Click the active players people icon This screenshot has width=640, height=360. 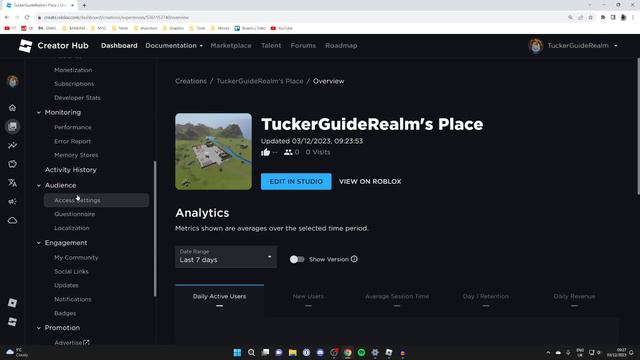pyautogui.click(x=288, y=152)
